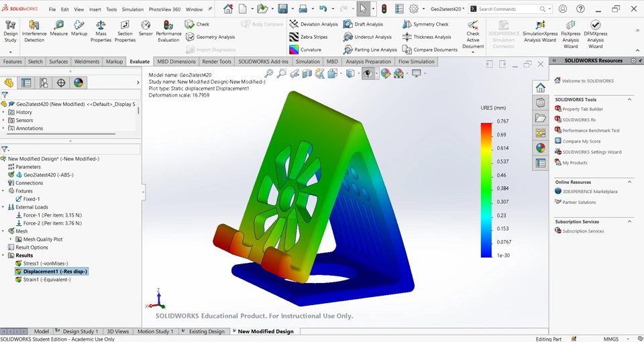
Task: Open Geometry Analysis
Action: click(210, 37)
